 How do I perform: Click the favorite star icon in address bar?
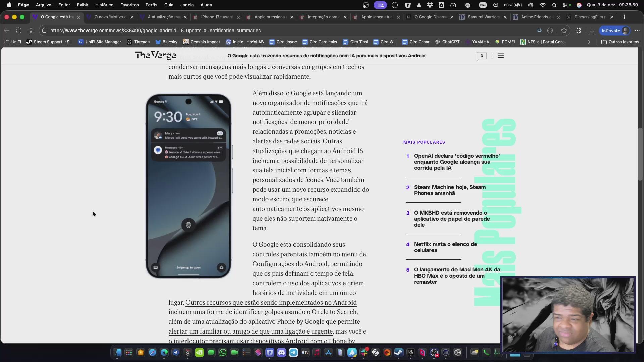pos(564,31)
